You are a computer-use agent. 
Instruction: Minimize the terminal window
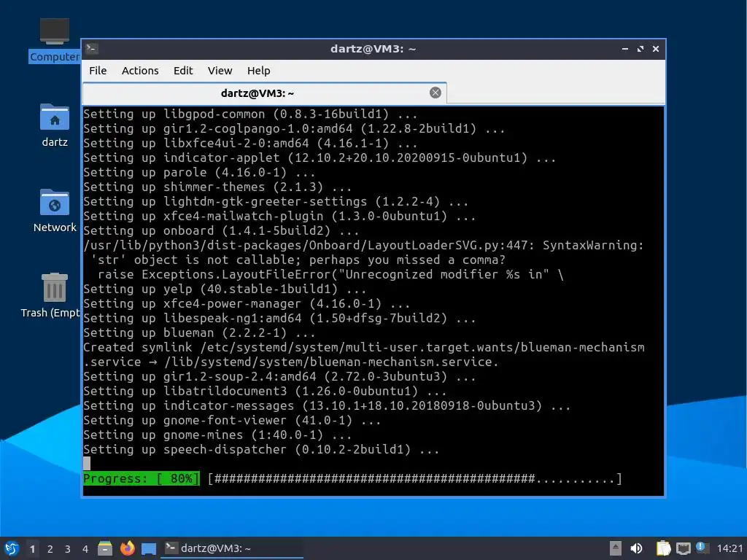coord(625,49)
